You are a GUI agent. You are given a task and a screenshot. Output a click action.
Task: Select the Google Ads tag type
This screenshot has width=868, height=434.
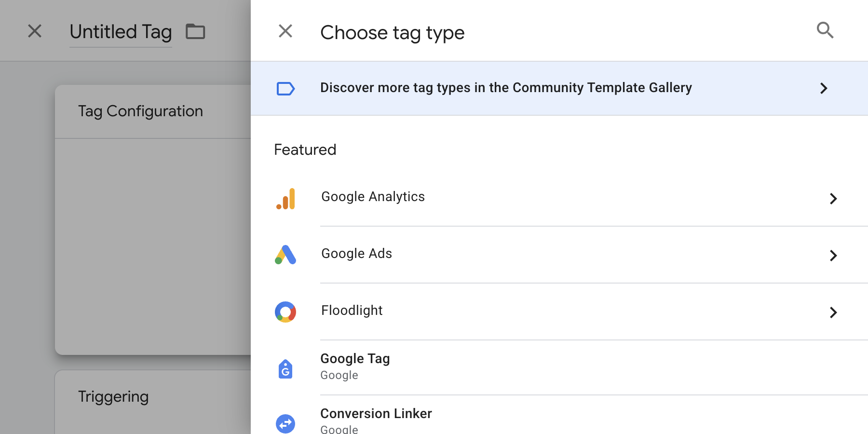559,255
